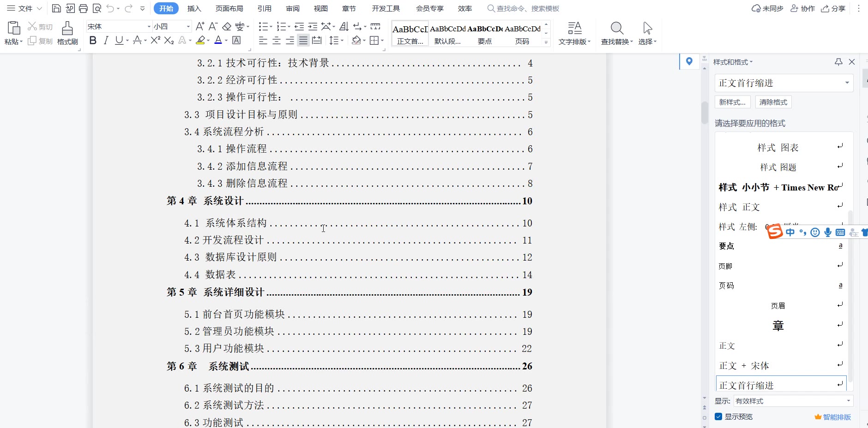Switch to the 页面布局 tab
Viewport: 868px width, 428px height.
click(229, 8)
